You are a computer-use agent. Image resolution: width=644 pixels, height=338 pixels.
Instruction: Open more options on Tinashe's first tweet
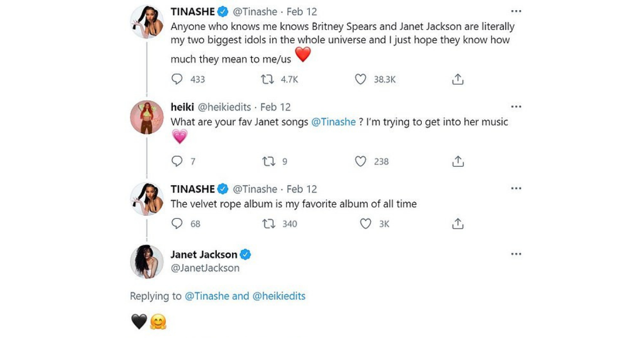click(x=516, y=11)
